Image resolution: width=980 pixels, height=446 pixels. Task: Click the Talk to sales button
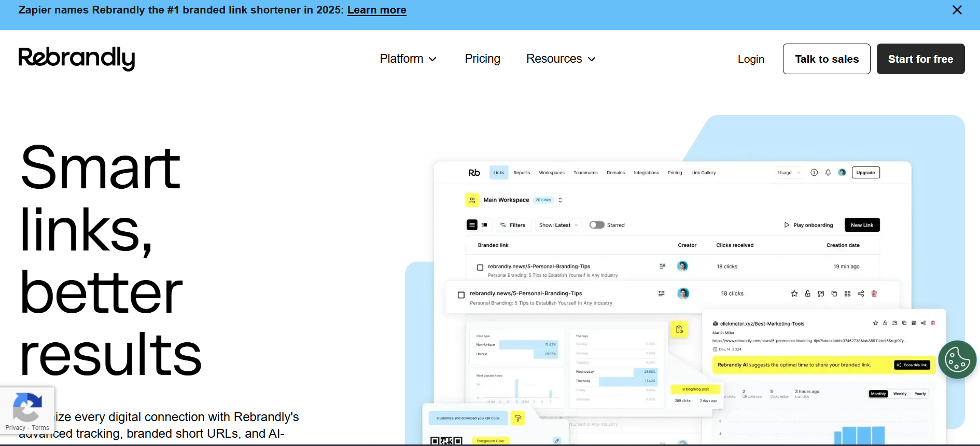[x=827, y=59]
